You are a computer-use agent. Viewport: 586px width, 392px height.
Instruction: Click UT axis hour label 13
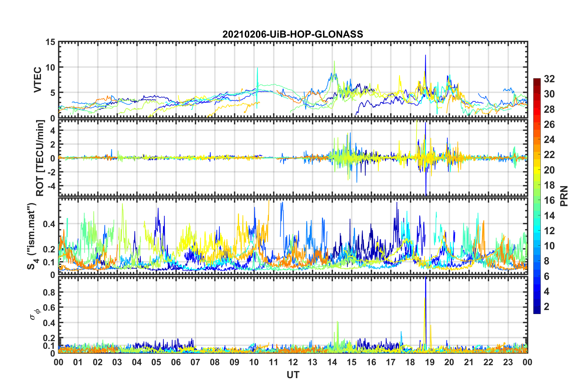(312, 362)
